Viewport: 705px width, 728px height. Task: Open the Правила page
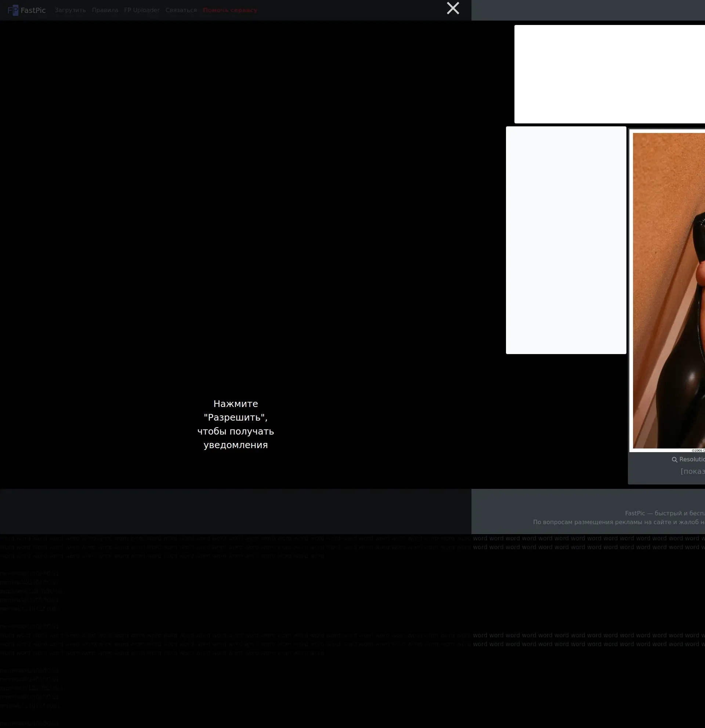click(x=105, y=10)
